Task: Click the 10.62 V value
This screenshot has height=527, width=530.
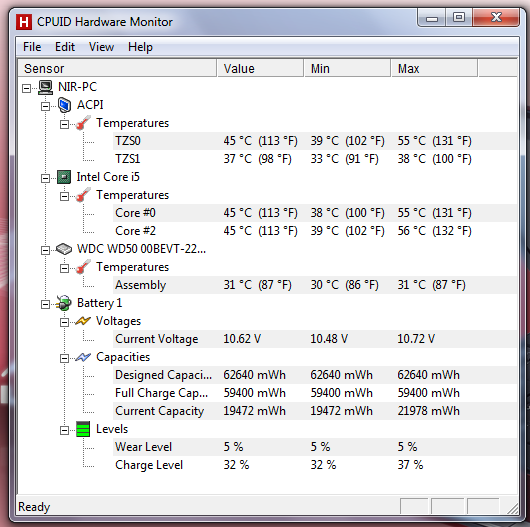Action: tap(242, 339)
